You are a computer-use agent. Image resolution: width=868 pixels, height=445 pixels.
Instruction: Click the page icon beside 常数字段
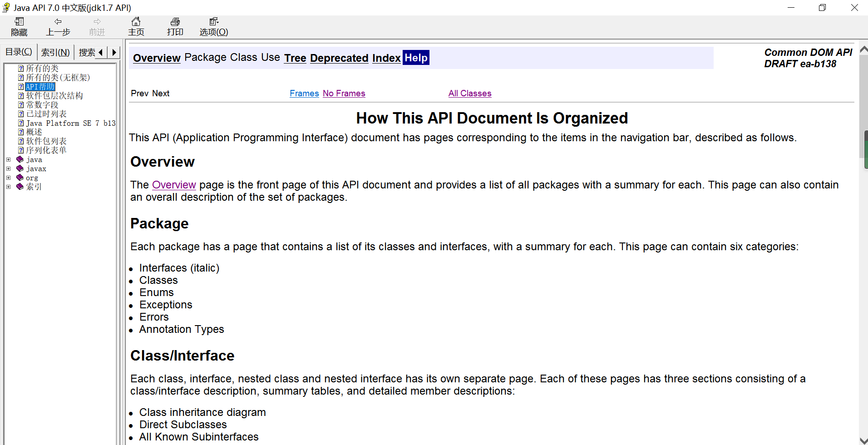click(21, 104)
